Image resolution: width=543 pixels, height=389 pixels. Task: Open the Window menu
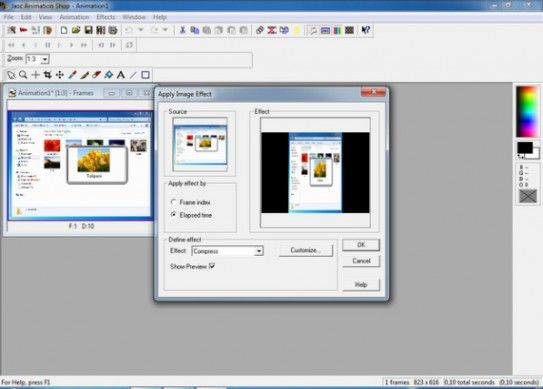[134, 17]
